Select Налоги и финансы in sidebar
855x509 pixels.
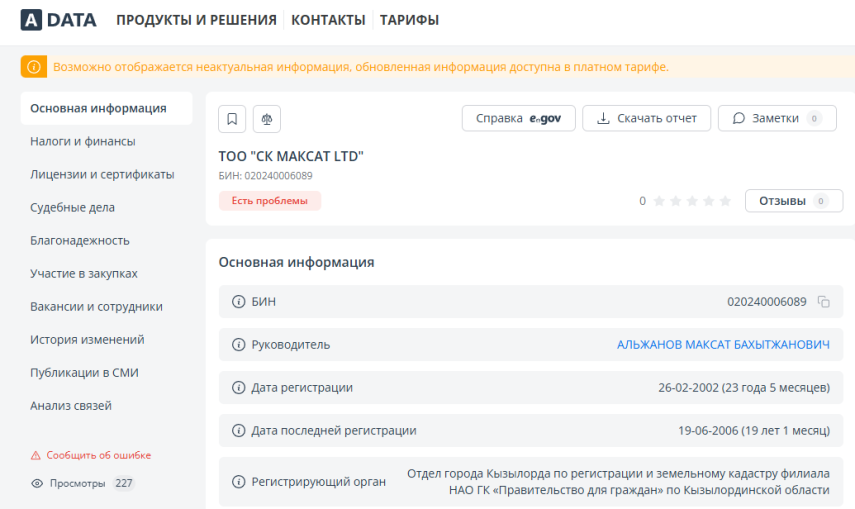83,141
